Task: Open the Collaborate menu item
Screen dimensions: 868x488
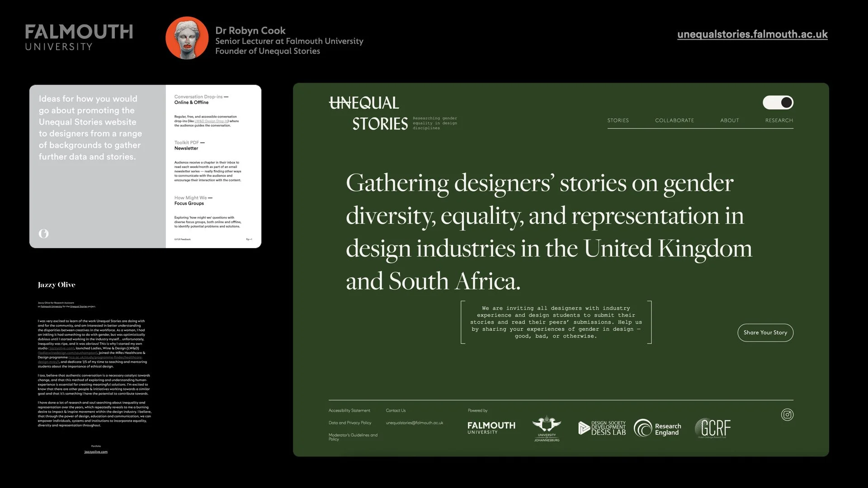Action: coord(674,120)
